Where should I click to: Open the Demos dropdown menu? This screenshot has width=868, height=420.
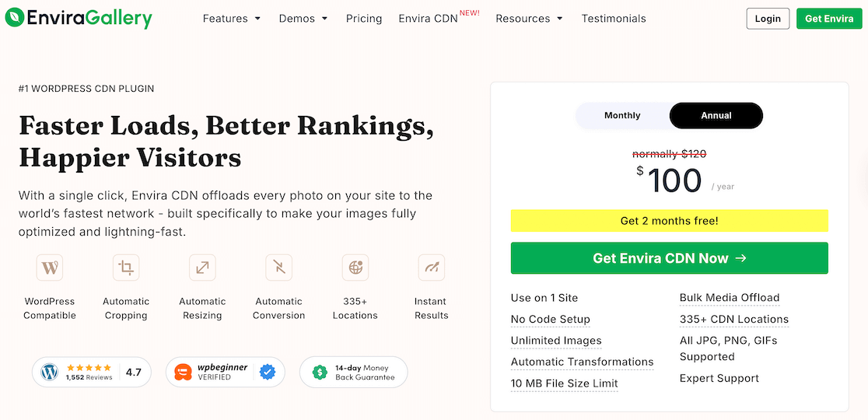click(303, 19)
